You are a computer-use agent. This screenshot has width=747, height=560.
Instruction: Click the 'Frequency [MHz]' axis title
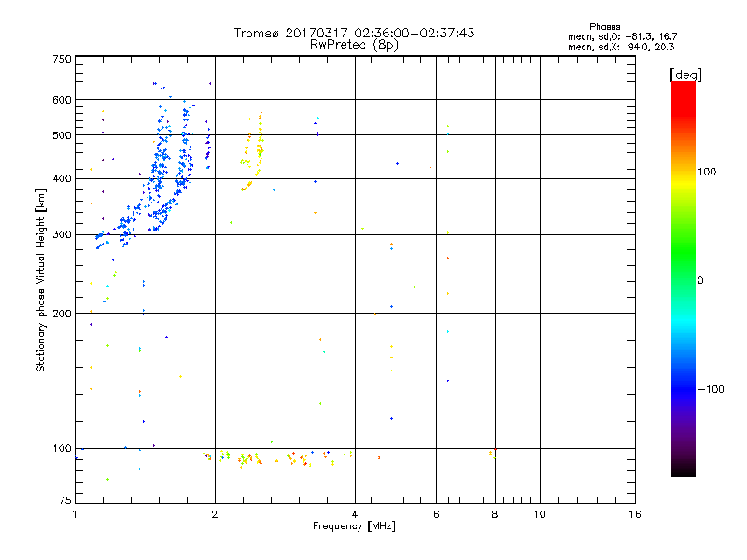pos(354,526)
